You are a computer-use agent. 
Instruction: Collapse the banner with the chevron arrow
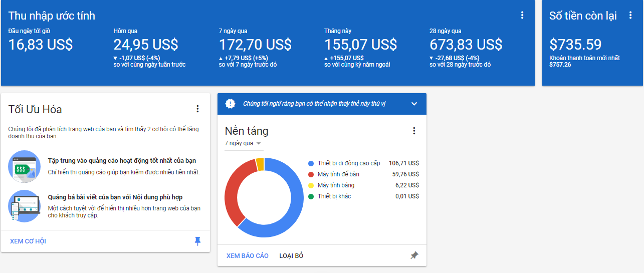tap(414, 104)
